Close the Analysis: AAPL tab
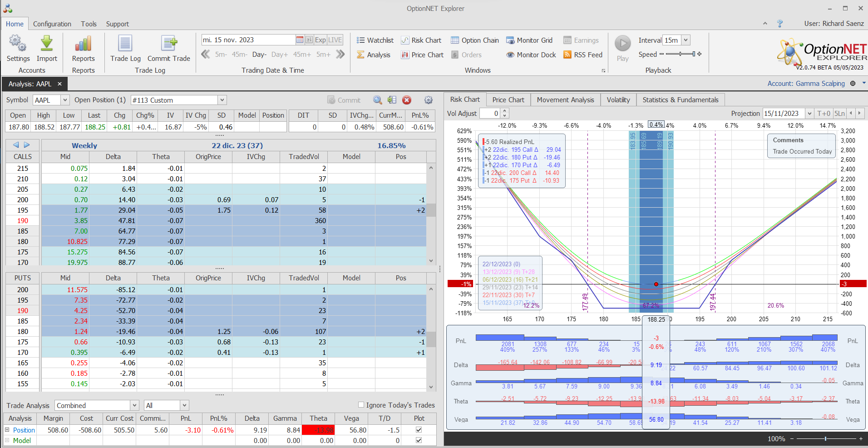Viewport: 868px width, 448px height. click(x=59, y=84)
